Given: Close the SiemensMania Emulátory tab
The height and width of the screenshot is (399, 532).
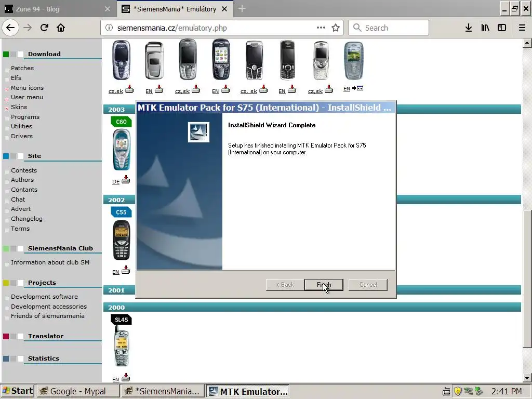Looking at the screenshot, I should point(224,9).
